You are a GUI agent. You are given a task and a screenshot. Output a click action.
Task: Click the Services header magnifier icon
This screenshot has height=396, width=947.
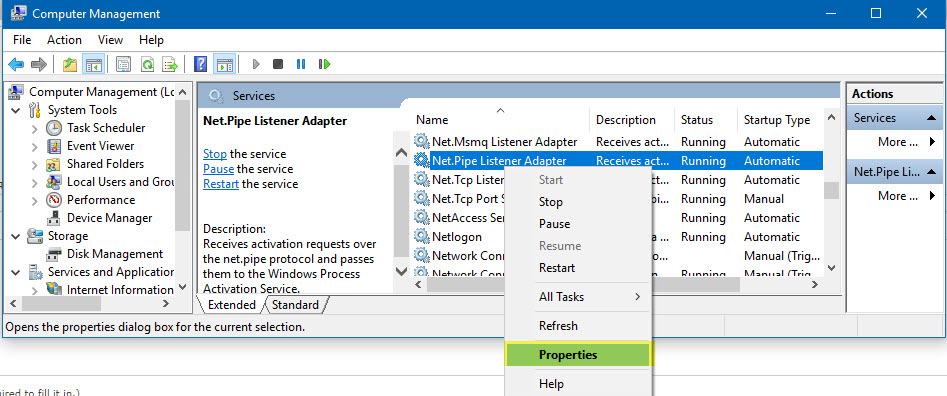tap(216, 95)
